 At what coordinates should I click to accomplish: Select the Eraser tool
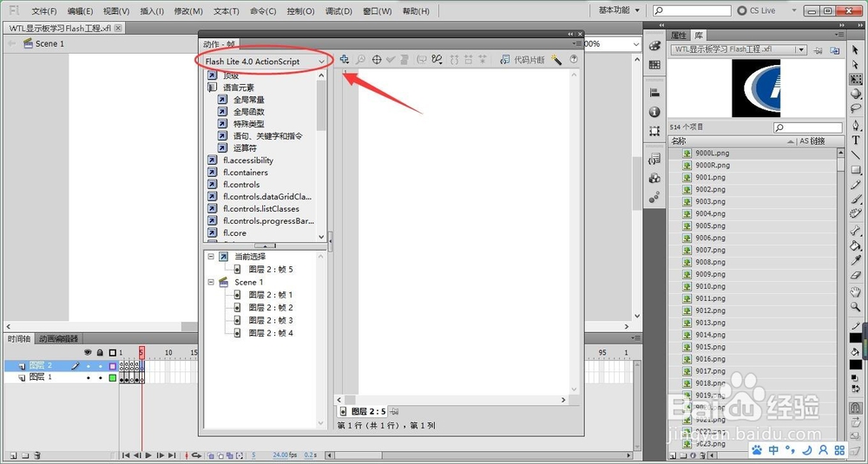click(856, 275)
